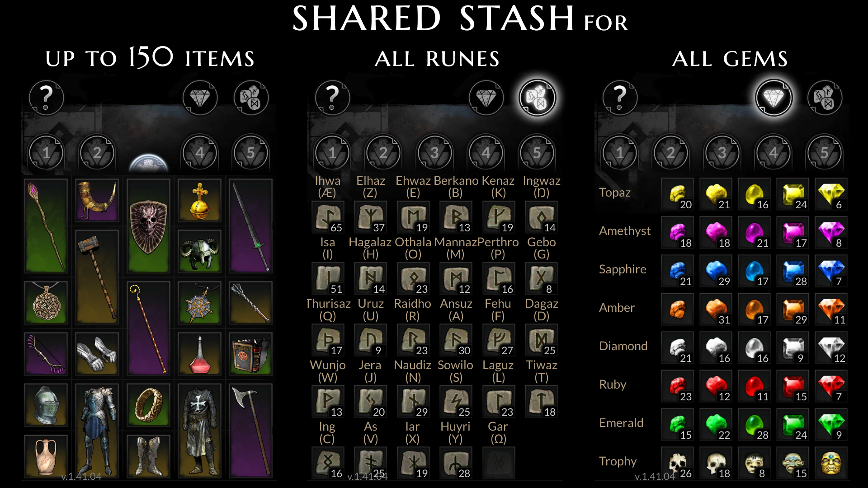
Task: Toggle off the highlighted gems button in gems panel
Action: tap(774, 98)
